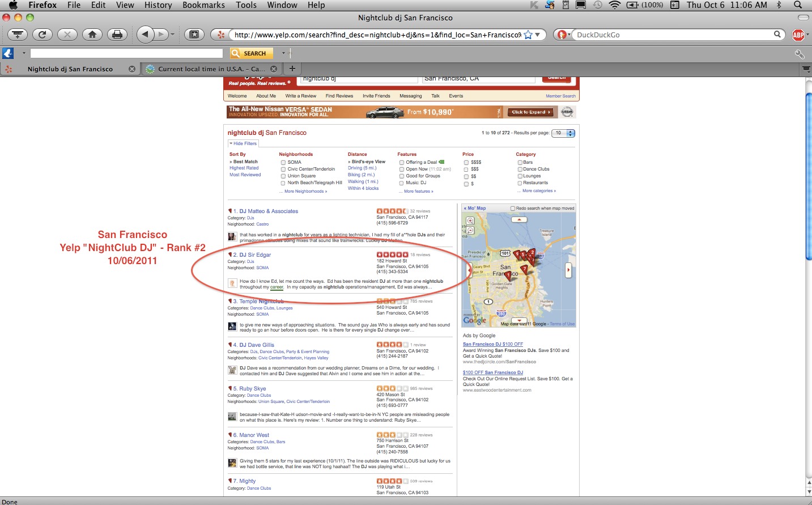Image resolution: width=812 pixels, height=505 pixels.
Task: Click the stop loading X toolbar button
Action: point(67,35)
